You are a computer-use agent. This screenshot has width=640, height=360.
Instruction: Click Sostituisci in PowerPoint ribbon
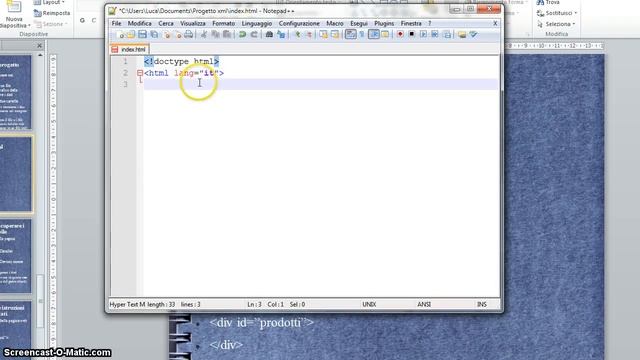(x=557, y=13)
